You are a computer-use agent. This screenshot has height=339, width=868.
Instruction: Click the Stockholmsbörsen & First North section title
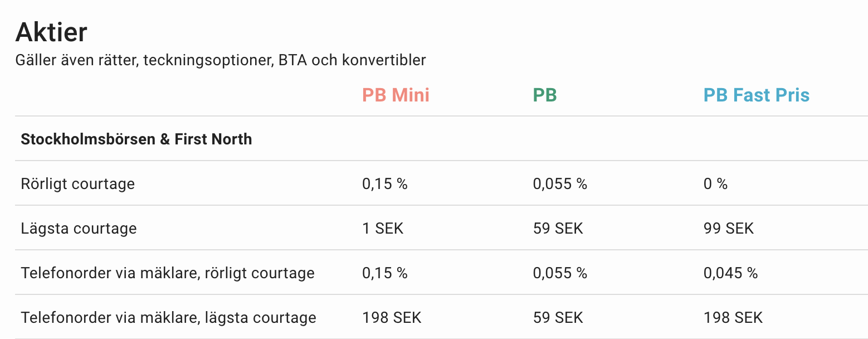click(x=136, y=139)
